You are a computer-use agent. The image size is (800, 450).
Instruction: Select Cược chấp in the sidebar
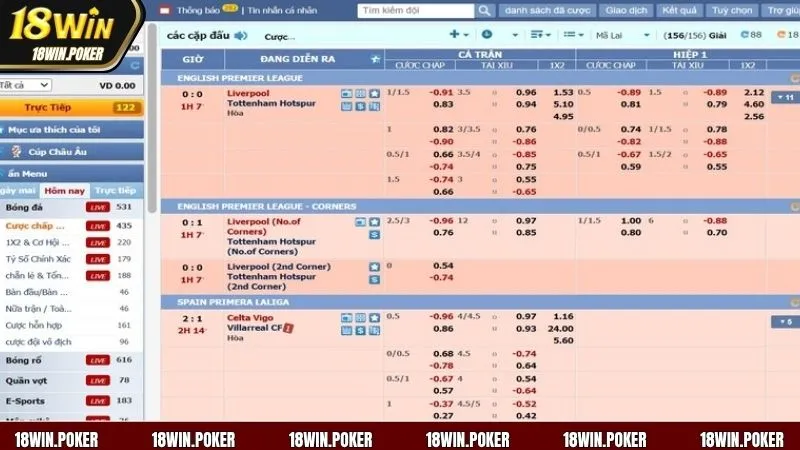[35, 226]
